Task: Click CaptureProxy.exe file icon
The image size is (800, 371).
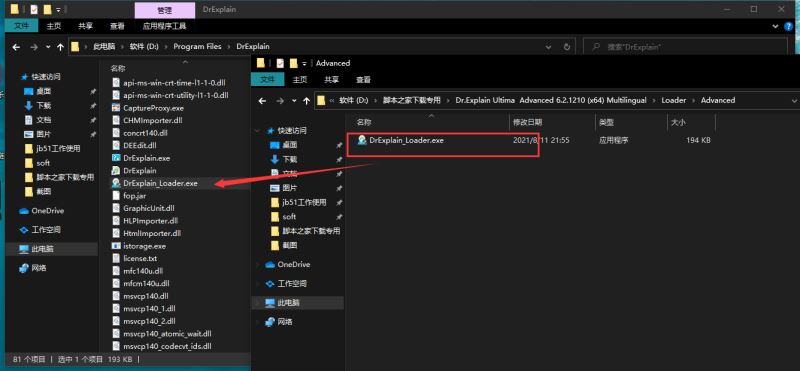Action: coord(115,108)
